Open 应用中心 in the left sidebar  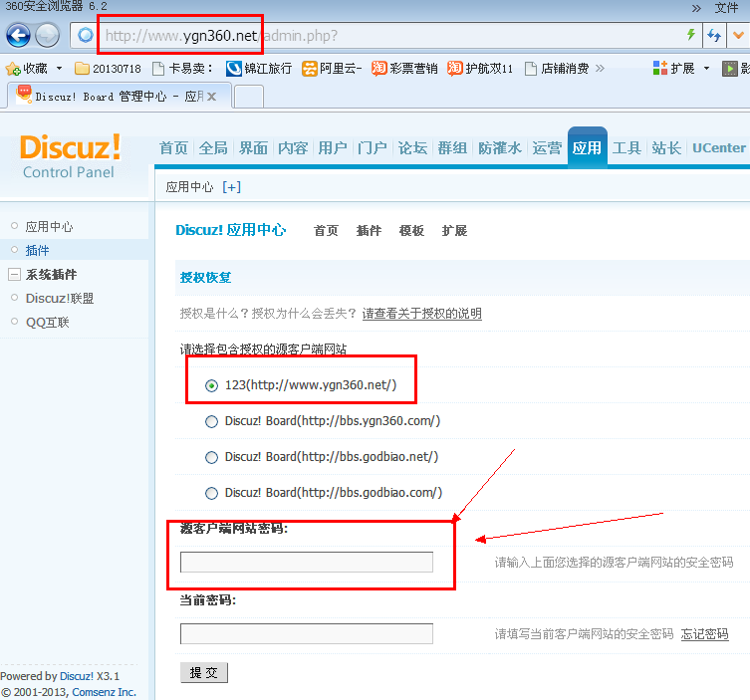tap(49, 227)
